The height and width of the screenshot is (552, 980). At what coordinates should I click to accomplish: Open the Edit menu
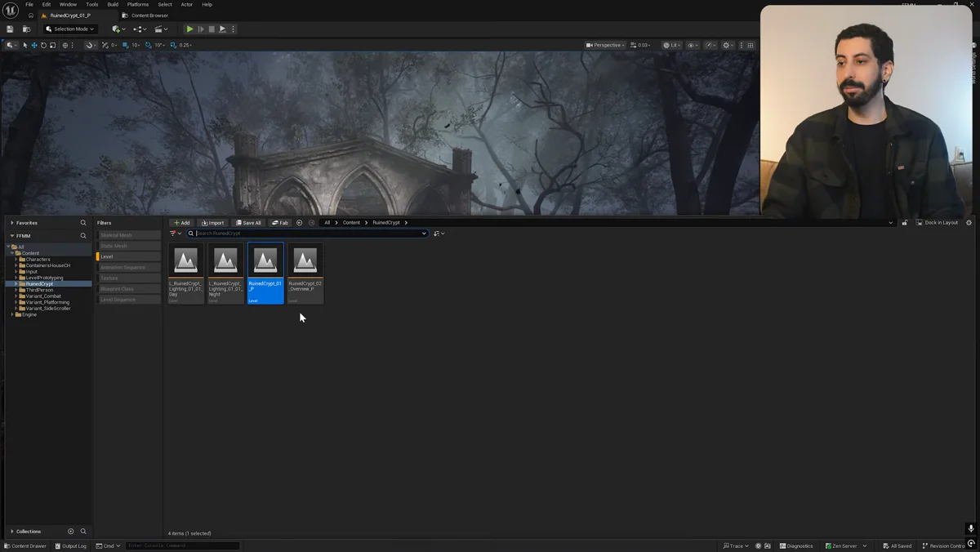47,4
